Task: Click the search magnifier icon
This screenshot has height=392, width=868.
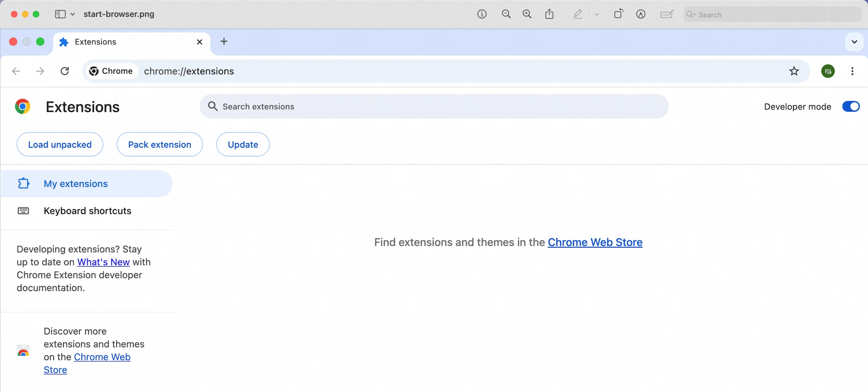Action: [212, 106]
